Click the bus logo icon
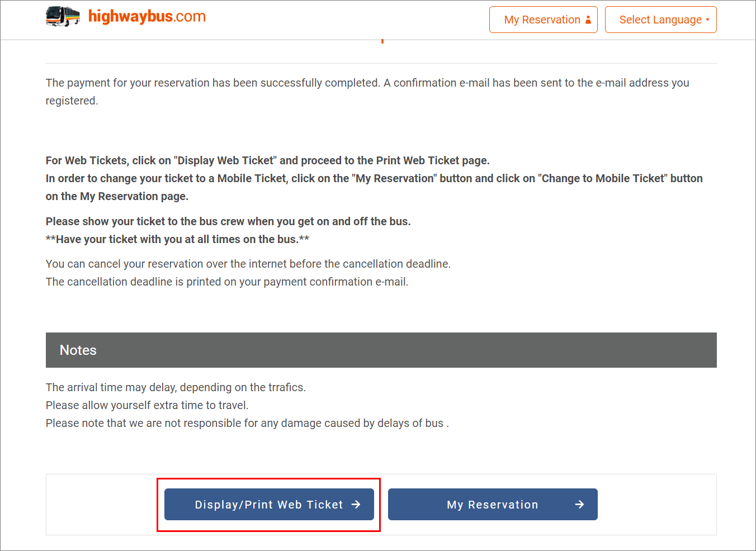Viewport: 756px width, 551px height. coord(63,17)
